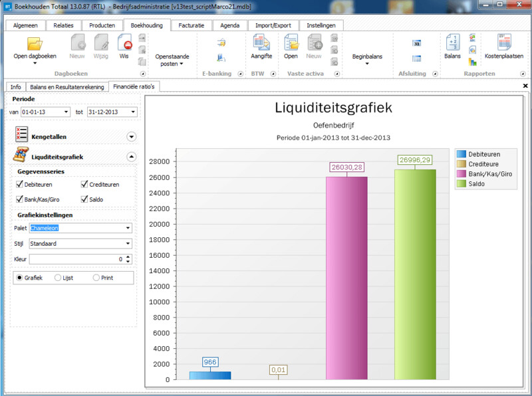Increase the Kleur value with the up arrow
The image size is (532, 396).
click(x=128, y=256)
